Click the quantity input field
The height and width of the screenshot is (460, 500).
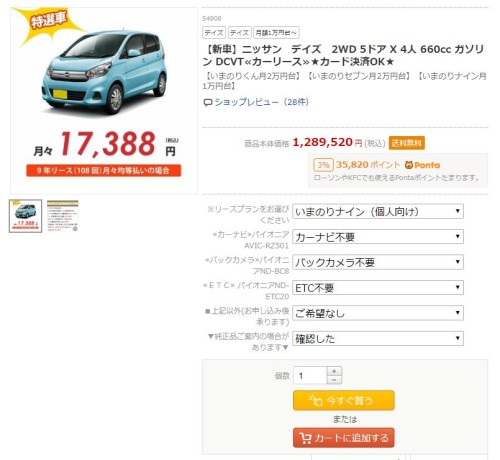(310, 375)
